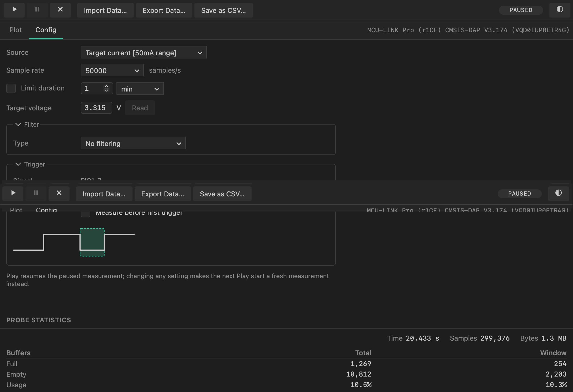Open the Sample rate dropdown set to 50000

pos(112,70)
